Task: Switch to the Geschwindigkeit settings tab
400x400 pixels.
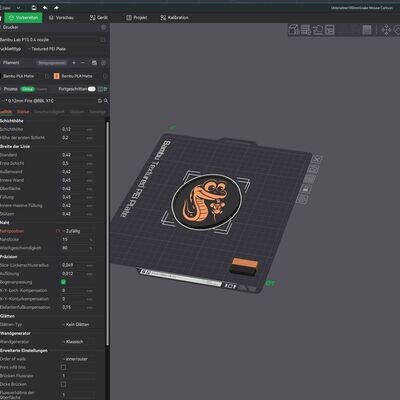Action: click(49, 112)
